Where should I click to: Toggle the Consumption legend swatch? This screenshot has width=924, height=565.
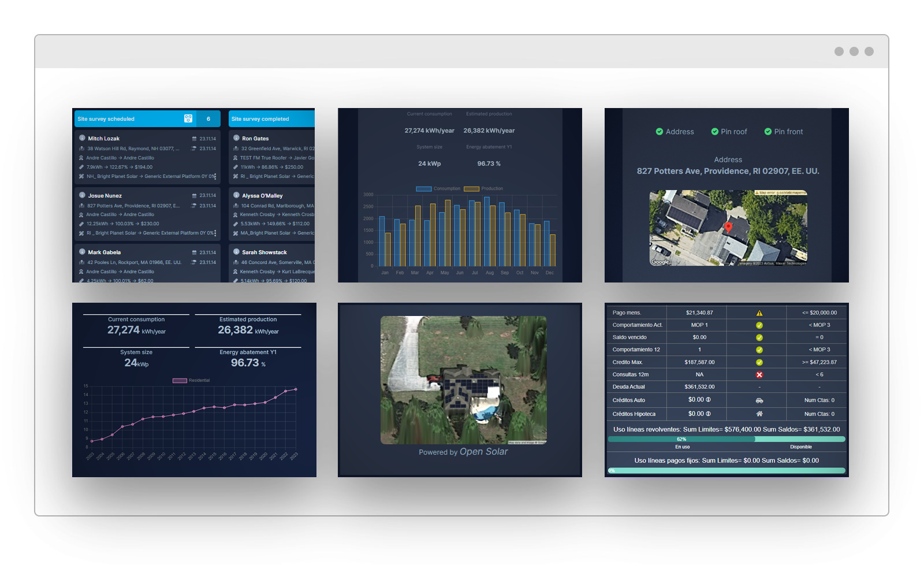click(x=423, y=189)
